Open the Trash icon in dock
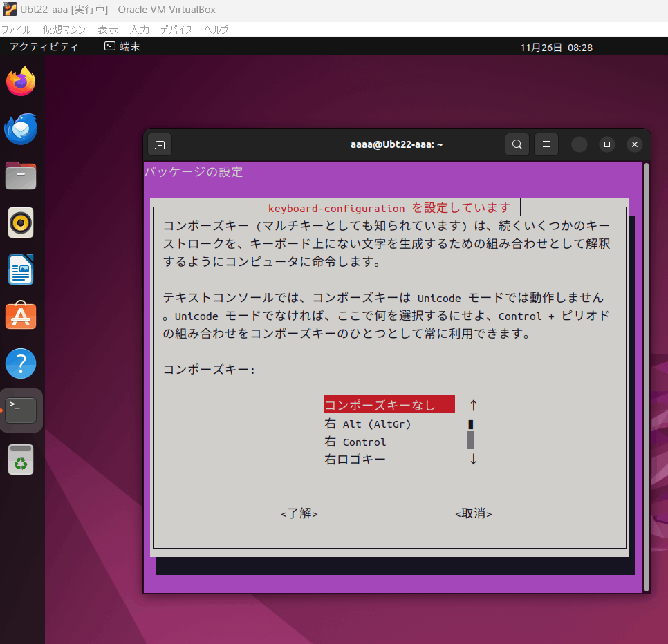 click(x=21, y=460)
